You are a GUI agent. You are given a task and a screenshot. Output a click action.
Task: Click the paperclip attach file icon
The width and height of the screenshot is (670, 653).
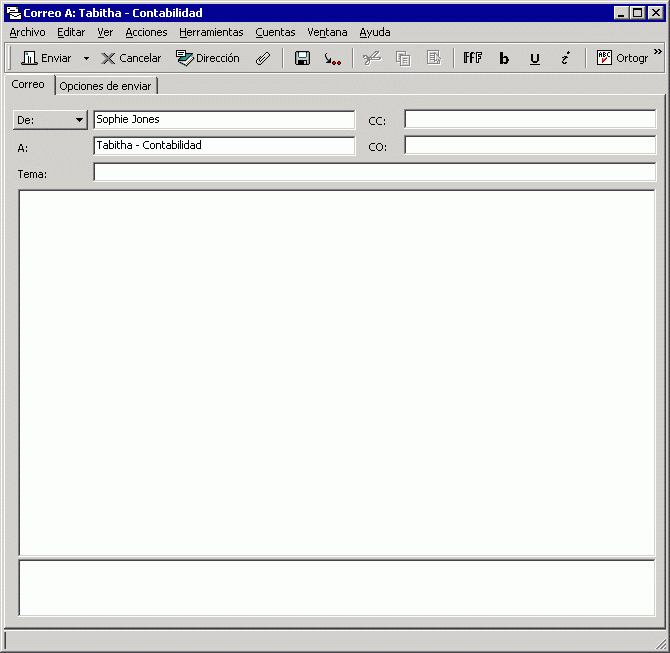pos(263,58)
